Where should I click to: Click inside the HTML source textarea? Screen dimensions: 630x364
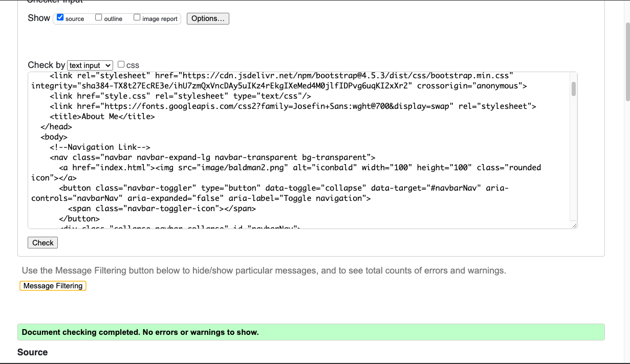tap(302, 150)
